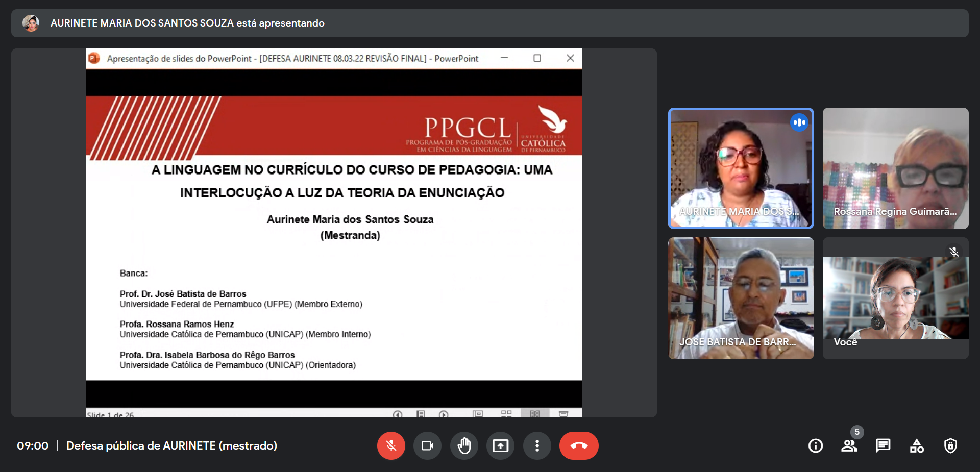Open the chat messages panel

point(883,445)
